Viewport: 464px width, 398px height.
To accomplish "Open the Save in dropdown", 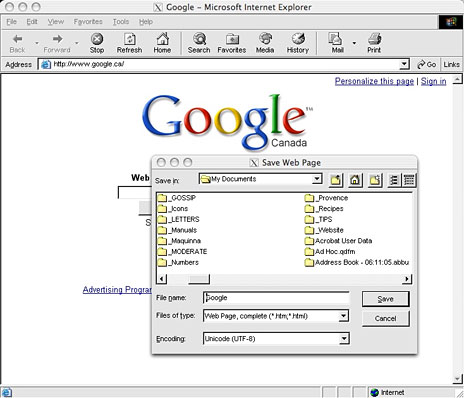I will pos(317,179).
